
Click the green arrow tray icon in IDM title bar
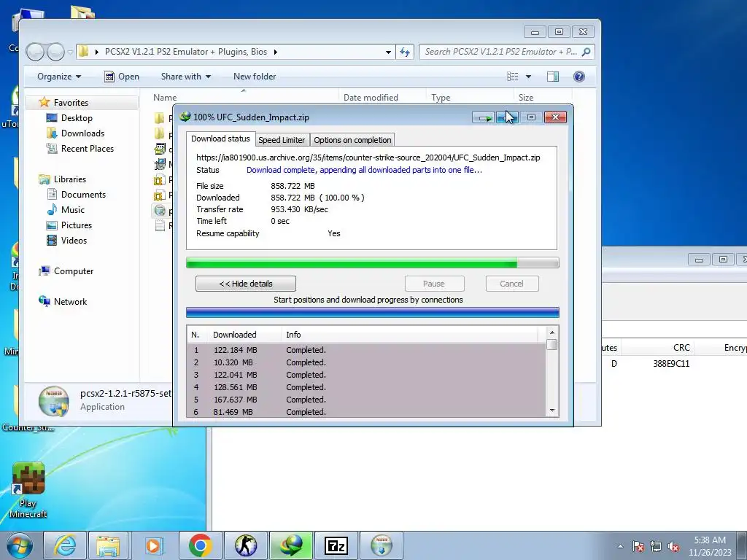pyautogui.click(x=484, y=117)
